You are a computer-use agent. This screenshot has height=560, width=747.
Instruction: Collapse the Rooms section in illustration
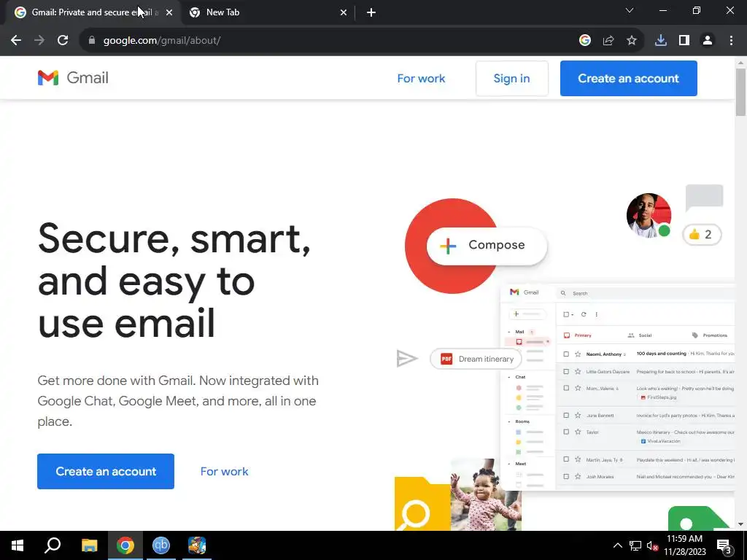click(x=508, y=421)
